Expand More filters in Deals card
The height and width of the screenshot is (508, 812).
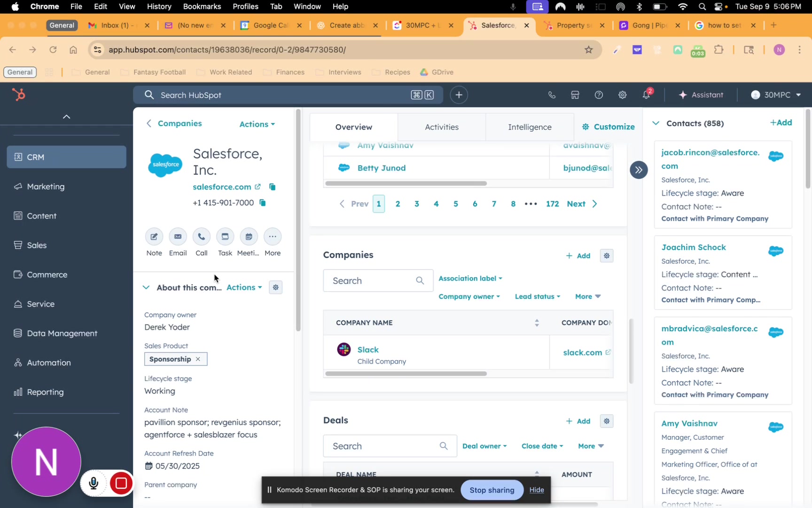[x=591, y=446]
